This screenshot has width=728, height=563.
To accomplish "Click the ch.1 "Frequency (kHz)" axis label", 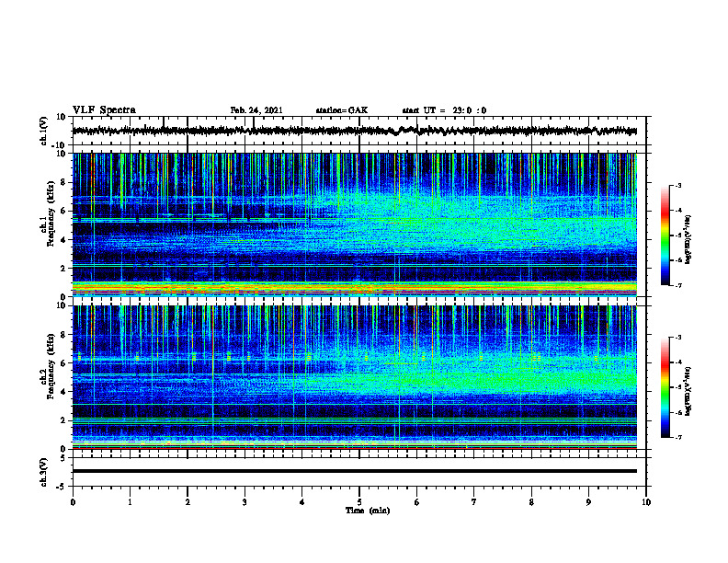I will (x=51, y=213).
